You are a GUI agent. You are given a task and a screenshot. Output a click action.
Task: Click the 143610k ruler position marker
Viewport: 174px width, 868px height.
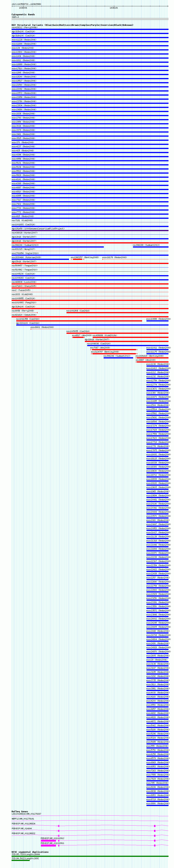[x=114, y=8]
